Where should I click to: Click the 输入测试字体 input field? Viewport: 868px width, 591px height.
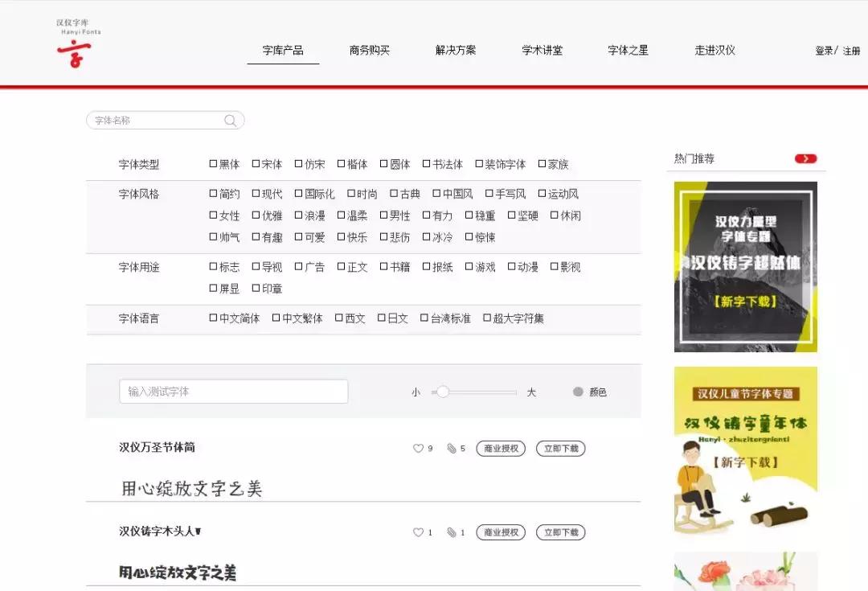click(233, 391)
